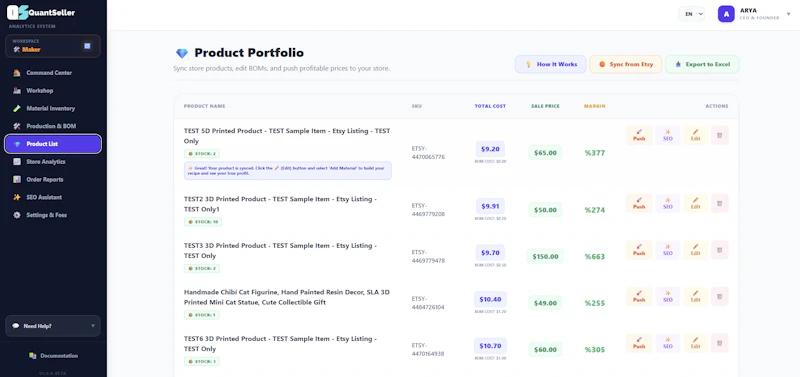Click the 'Great! Your product is synced' tip
The image size is (800, 377).
click(288, 171)
